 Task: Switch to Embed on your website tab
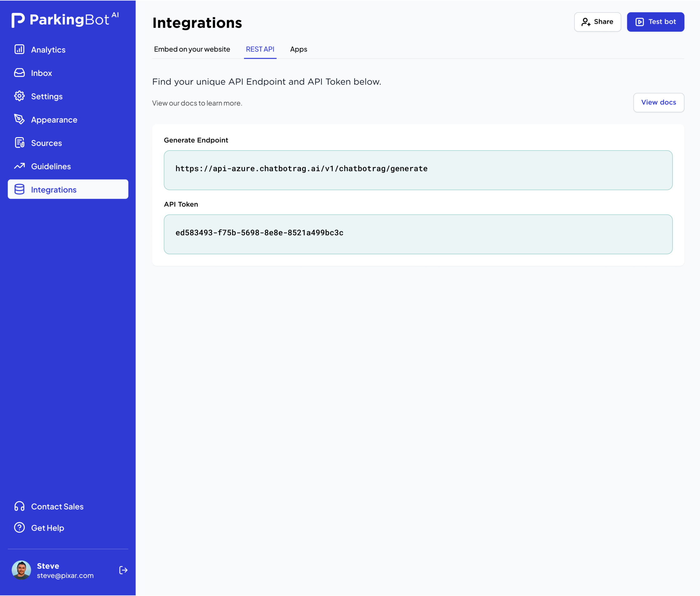[192, 49]
